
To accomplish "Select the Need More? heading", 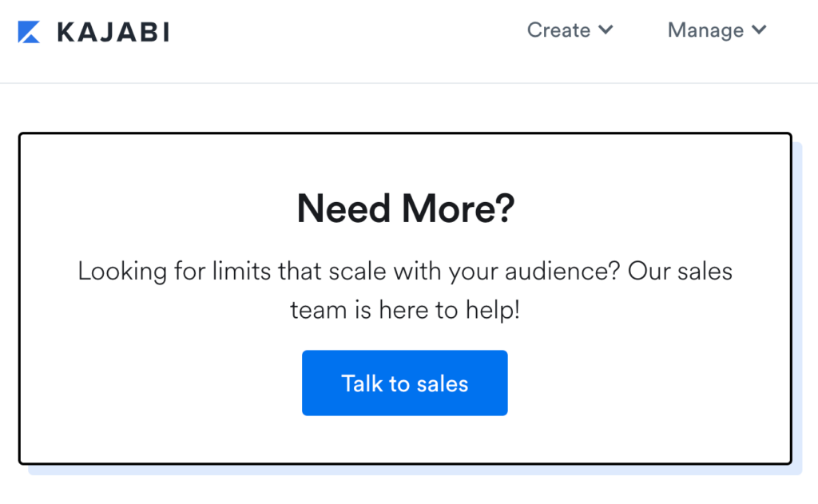I will 405,208.
